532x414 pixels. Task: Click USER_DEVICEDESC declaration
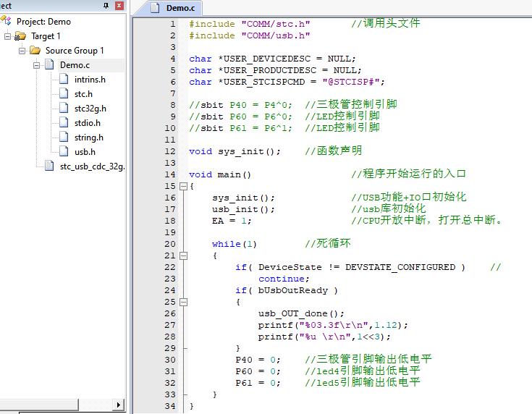272,59
